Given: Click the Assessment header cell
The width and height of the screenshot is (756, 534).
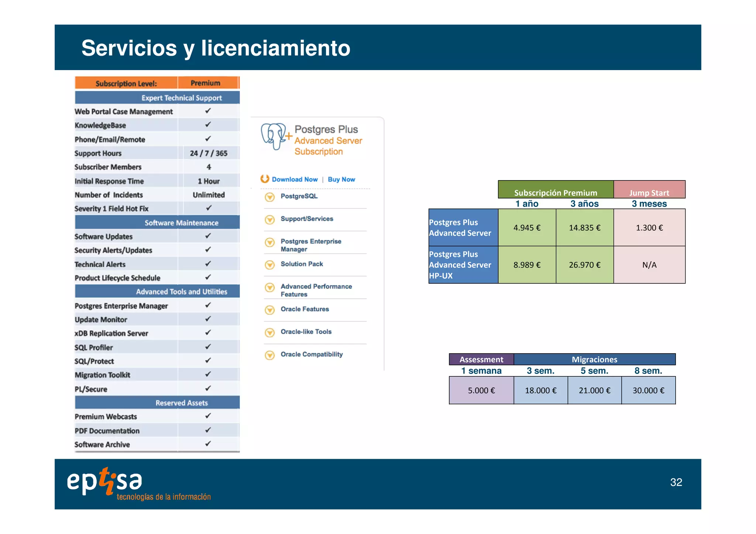Looking at the screenshot, I should click(481, 359).
